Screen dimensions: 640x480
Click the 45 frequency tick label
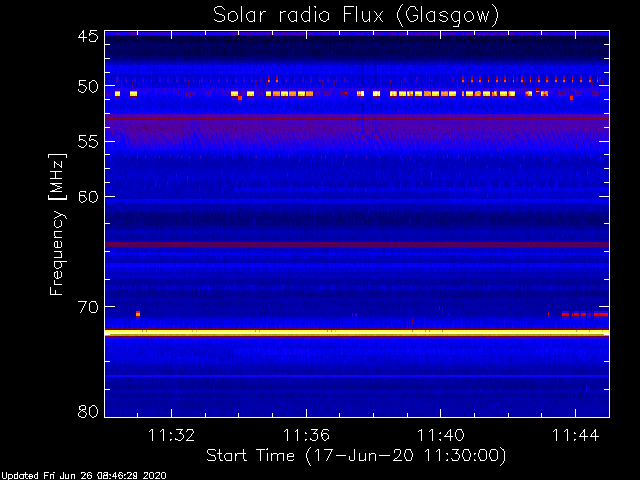[x=88, y=36]
